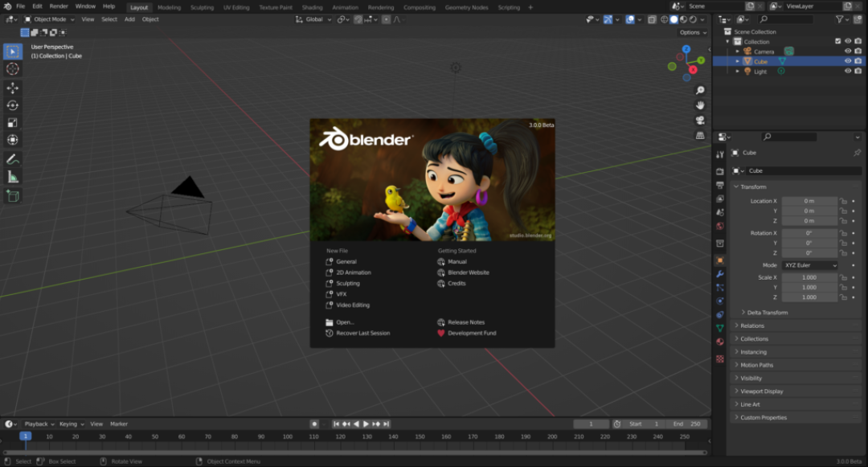Click the End frame 250 field

click(x=686, y=424)
